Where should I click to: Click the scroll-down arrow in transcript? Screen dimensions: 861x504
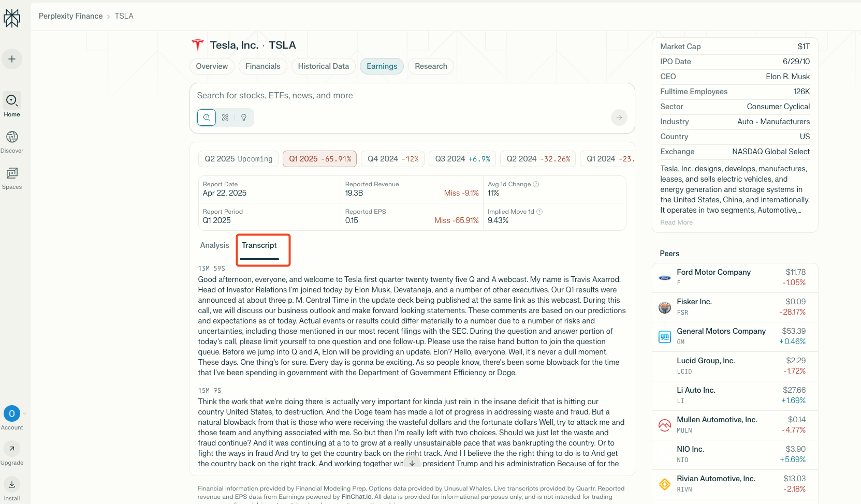pos(412,463)
